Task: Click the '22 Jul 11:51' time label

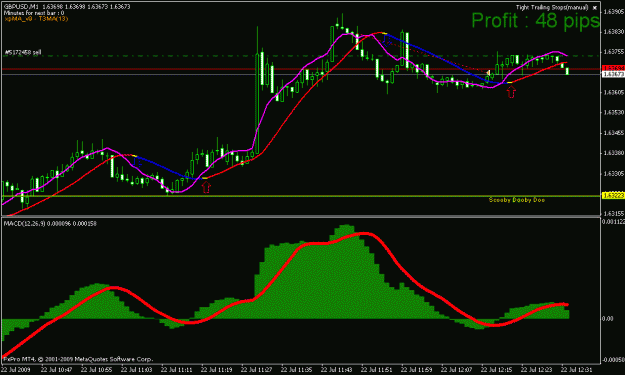Action: coord(376,369)
